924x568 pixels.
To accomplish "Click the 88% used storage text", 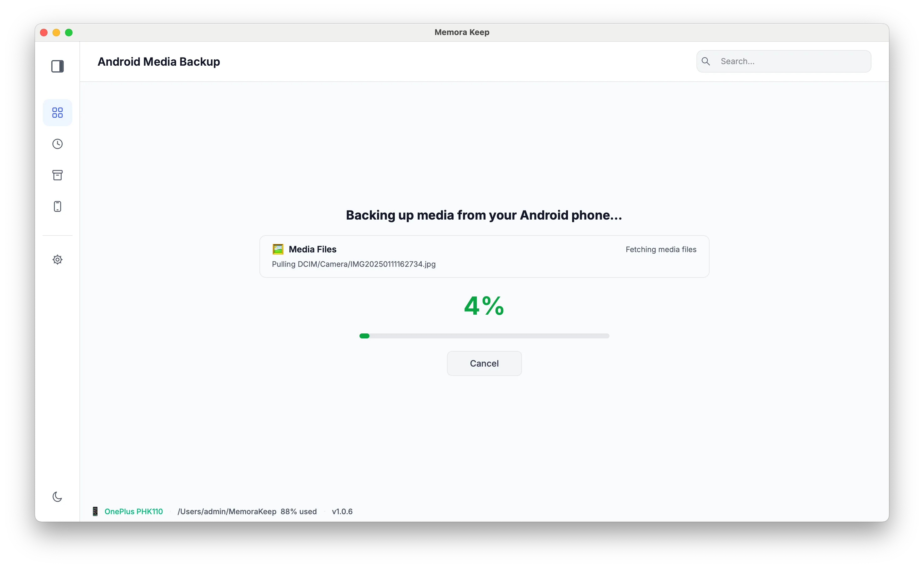I will (299, 511).
